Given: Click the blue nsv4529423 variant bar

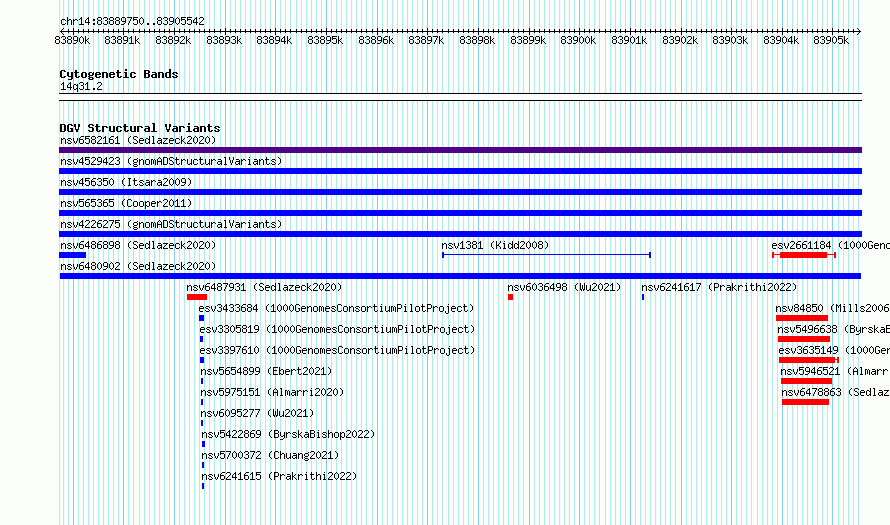Looking at the screenshot, I should (460, 171).
